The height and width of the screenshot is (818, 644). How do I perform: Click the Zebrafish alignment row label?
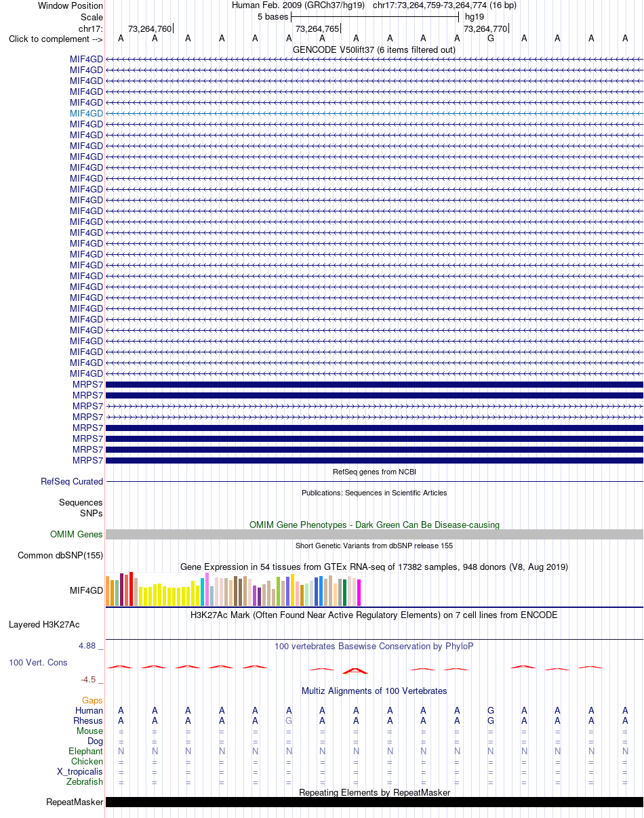(x=85, y=781)
